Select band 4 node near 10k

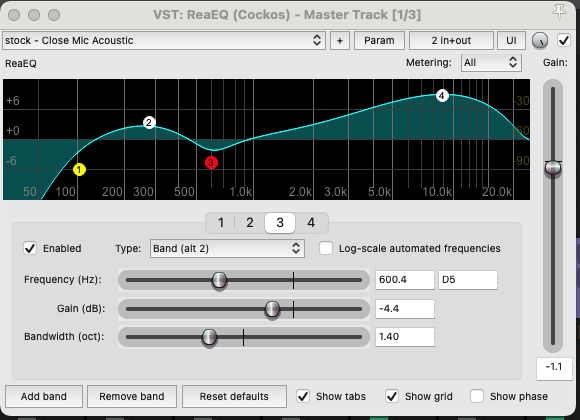click(442, 96)
